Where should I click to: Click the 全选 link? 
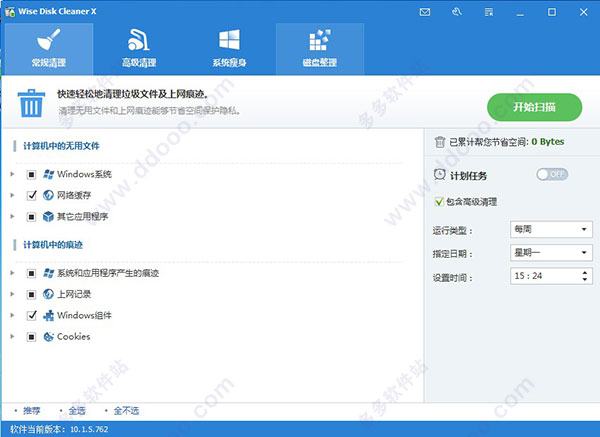pos(77,411)
